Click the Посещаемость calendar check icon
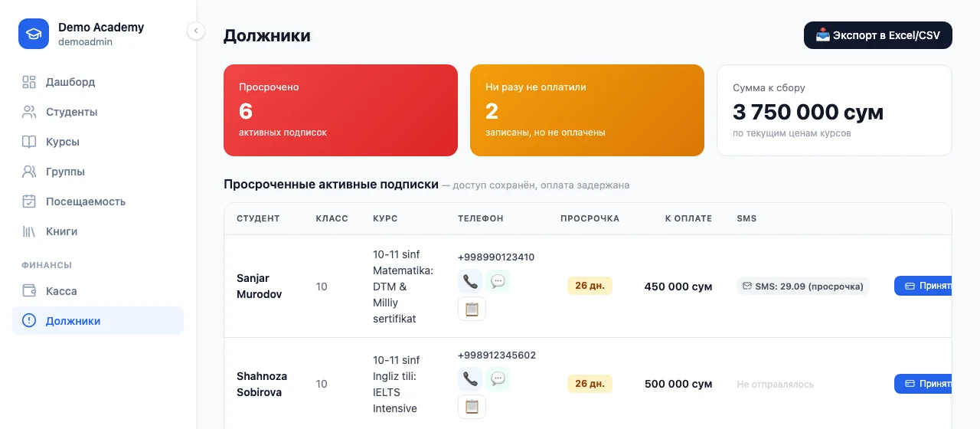980x429 pixels. (29, 201)
